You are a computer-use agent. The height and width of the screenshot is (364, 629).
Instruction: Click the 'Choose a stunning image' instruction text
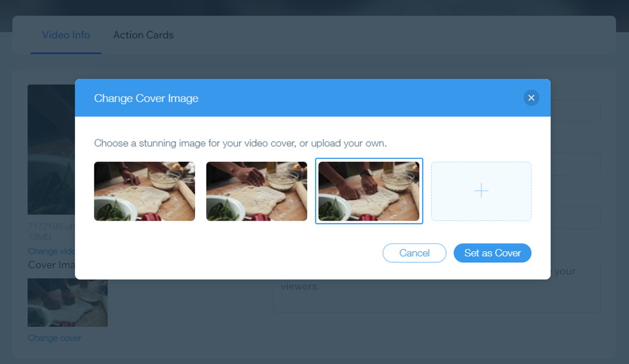tap(240, 143)
